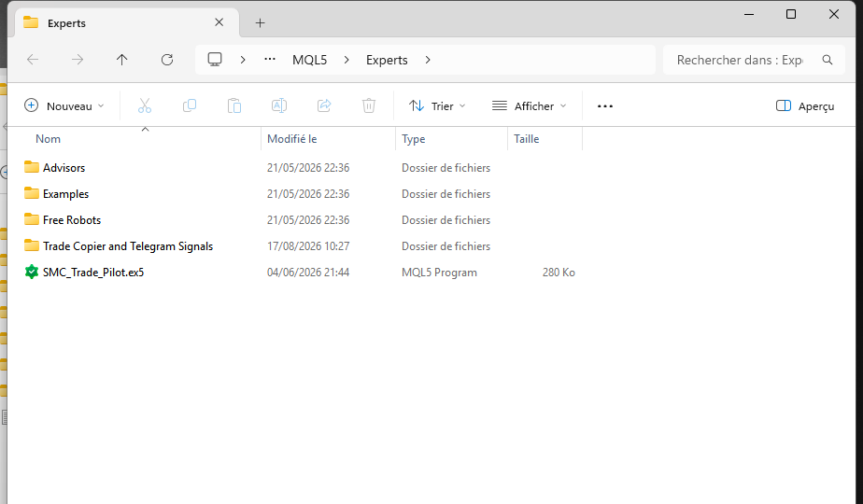Select Trade Copier and Telegram Signals name

128,246
